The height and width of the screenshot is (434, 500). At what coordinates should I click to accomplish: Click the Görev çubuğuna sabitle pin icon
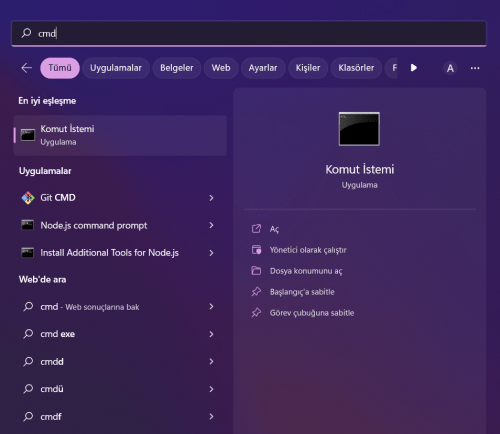[256, 313]
